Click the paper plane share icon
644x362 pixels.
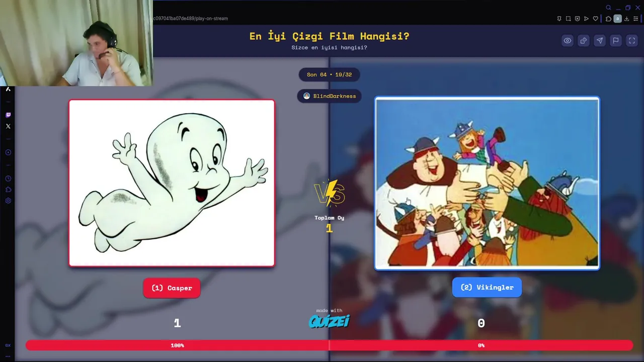pos(600,41)
